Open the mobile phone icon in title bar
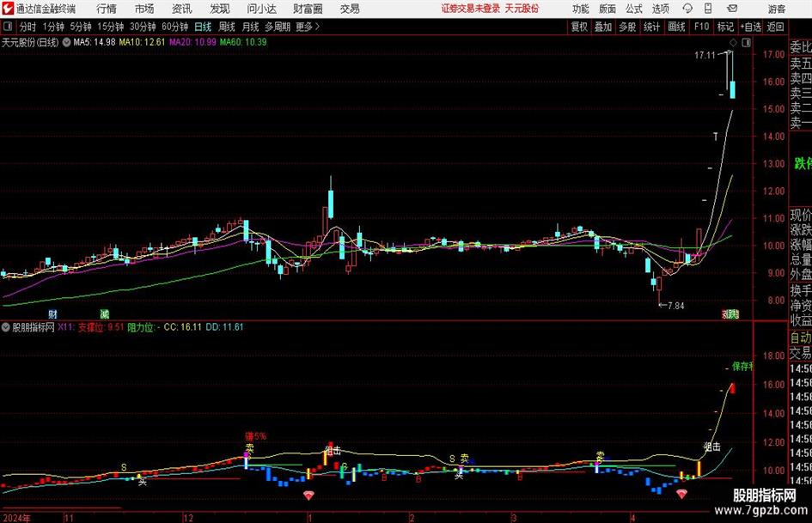Viewport: 812px width, 523px height. pyautogui.click(x=708, y=9)
